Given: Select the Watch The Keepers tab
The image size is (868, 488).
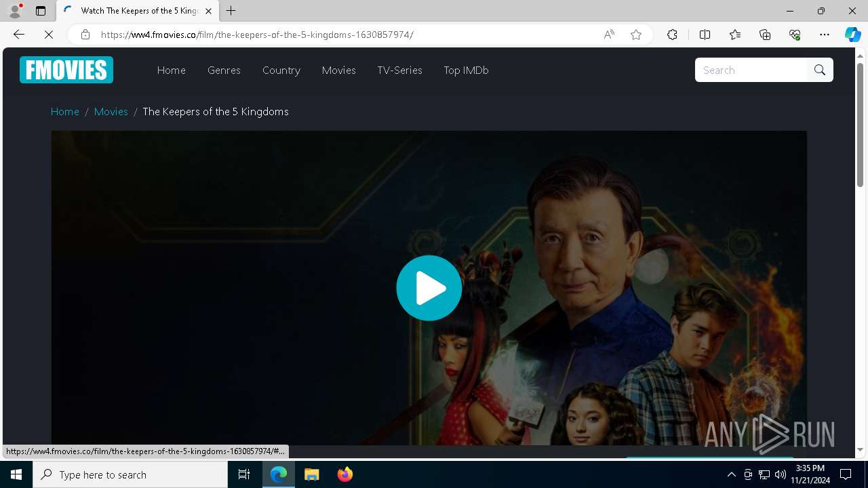Looking at the screenshot, I should [138, 11].
